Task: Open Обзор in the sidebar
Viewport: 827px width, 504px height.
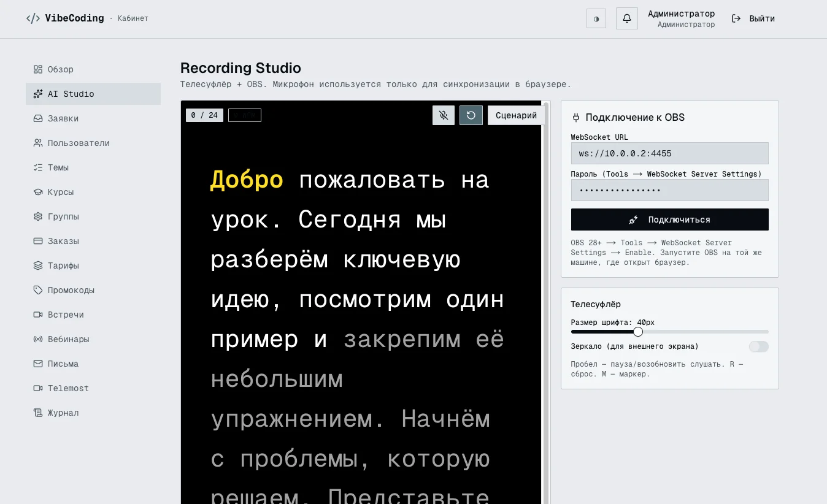Action: coord(93,69)
